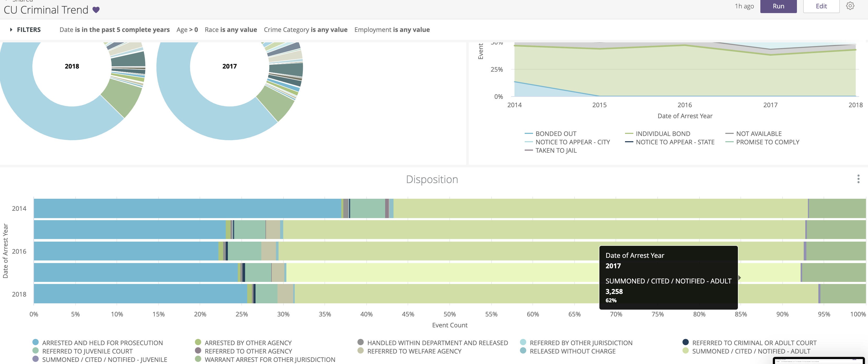
Task: Click the 2018 donut chart center
Action: [x=72, y=66]
